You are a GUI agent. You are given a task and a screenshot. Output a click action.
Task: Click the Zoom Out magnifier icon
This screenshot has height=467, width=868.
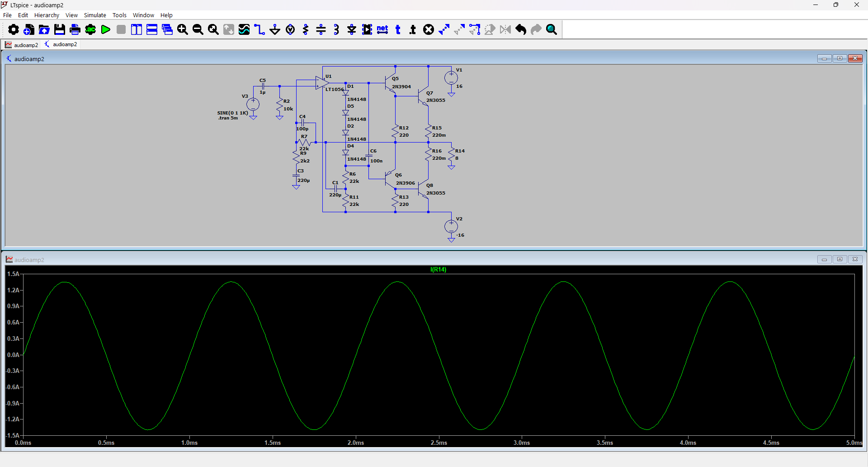coord(198,29)
